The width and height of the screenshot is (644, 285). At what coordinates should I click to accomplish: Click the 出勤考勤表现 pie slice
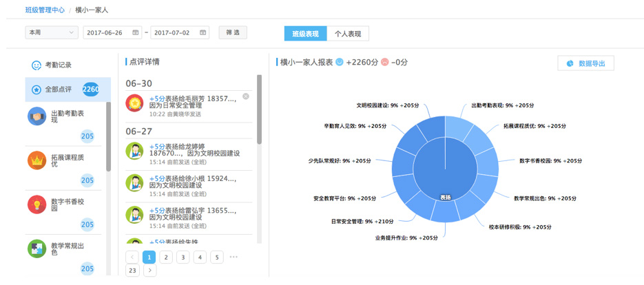[x=457, y=128]
